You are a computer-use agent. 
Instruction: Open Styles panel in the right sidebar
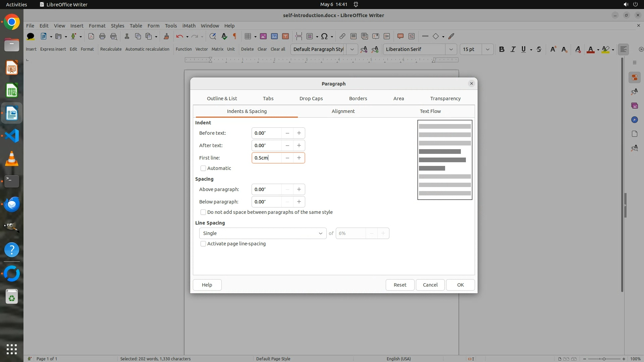pyautogui.click(x=634, y=92)
